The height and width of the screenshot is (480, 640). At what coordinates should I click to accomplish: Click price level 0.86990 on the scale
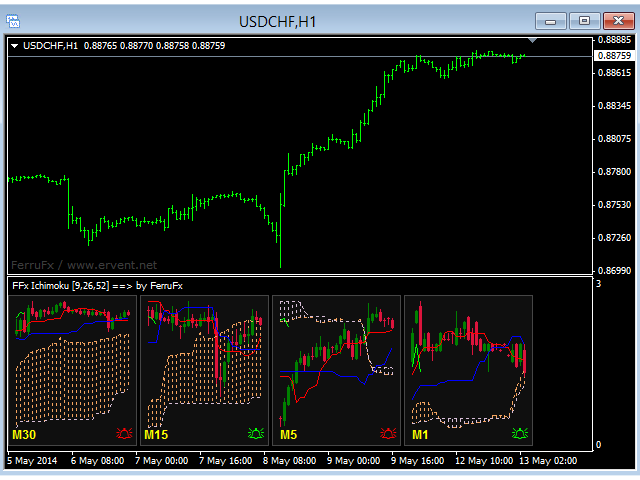pos(614,271)
